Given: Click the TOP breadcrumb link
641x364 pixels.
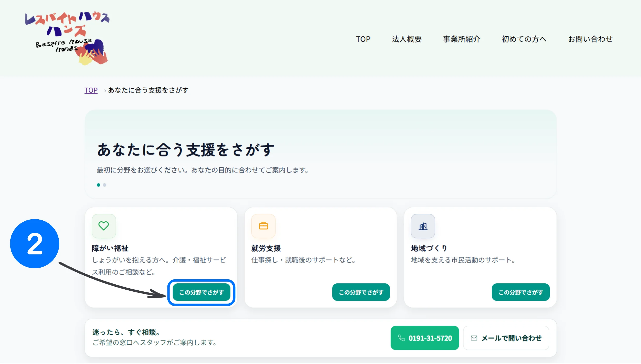Looking at the screenshot, I should click(x=91, y=90).
